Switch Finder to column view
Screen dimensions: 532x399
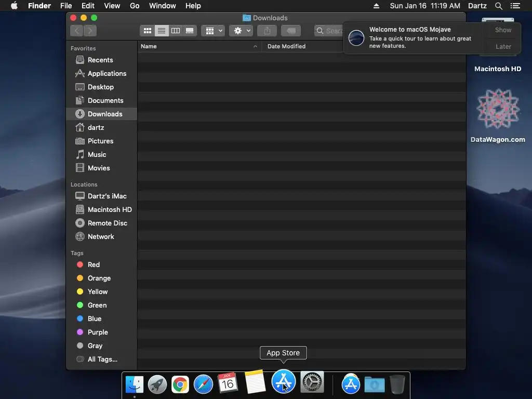(x=176, y=31)
